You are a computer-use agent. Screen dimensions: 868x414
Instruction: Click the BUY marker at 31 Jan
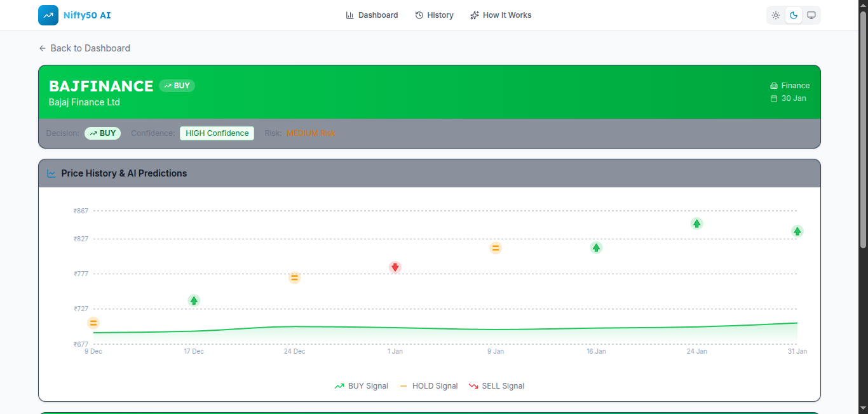point(797,231)
